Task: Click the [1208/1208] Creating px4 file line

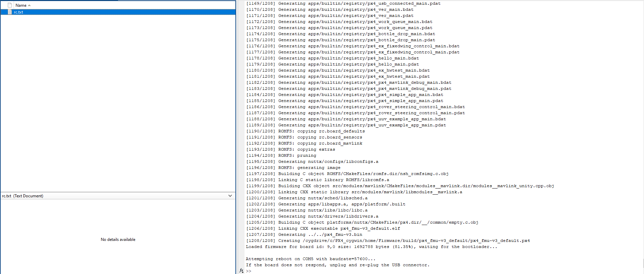Action: tap(388, 241)
